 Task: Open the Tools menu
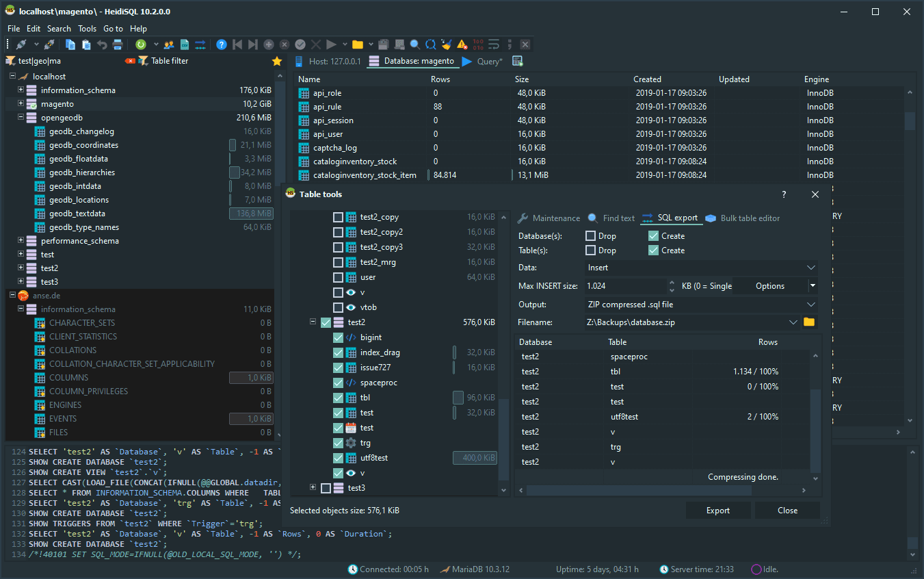click(87, 28)
